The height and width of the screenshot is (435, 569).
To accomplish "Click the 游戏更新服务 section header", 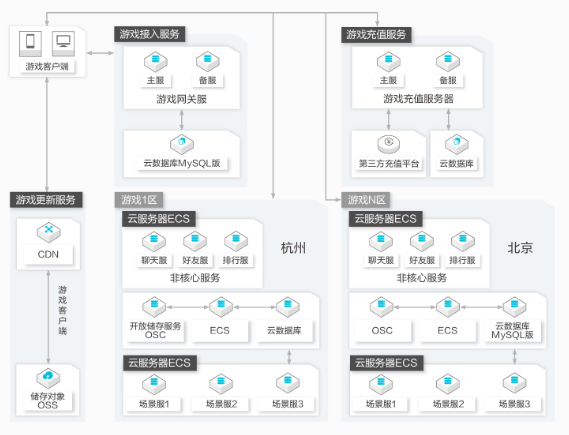I will click(x=46, y=200).
